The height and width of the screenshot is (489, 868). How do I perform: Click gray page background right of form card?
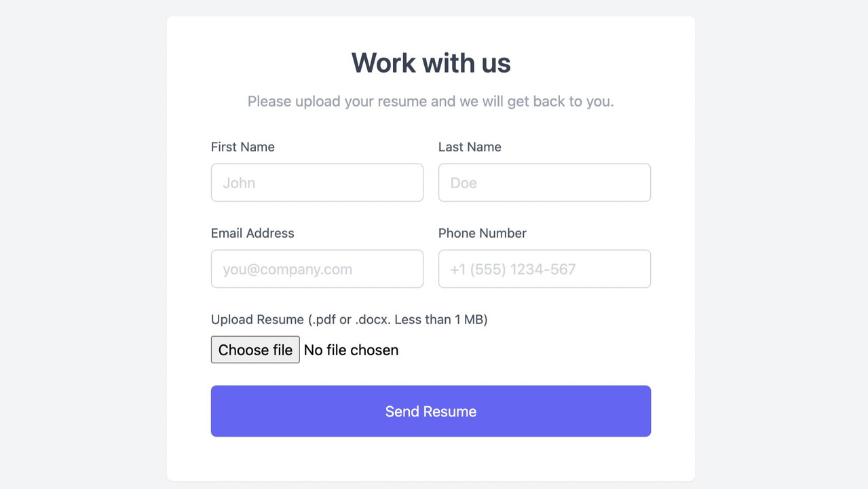(780, 244)
